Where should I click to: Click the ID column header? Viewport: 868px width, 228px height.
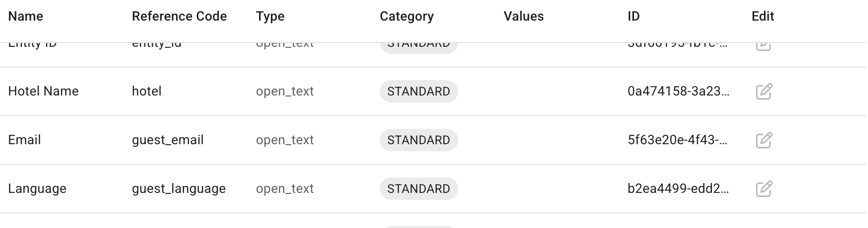pos(634,16)
